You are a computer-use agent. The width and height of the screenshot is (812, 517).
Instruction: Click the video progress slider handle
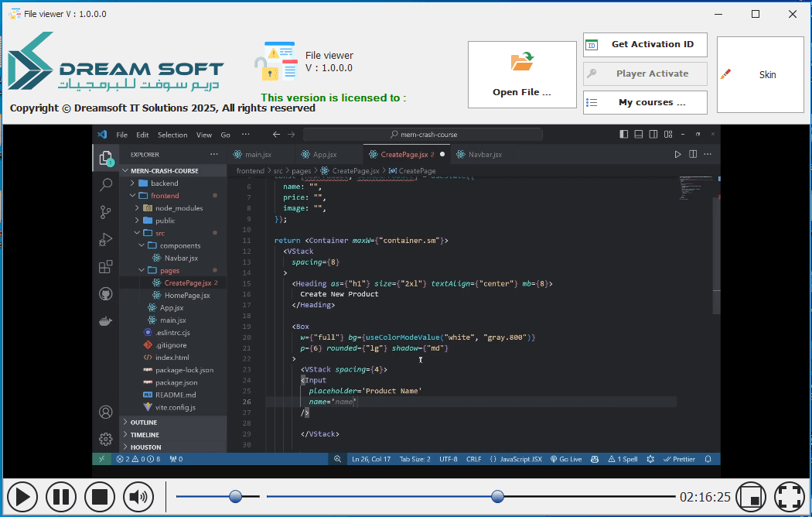pos(498,496)
